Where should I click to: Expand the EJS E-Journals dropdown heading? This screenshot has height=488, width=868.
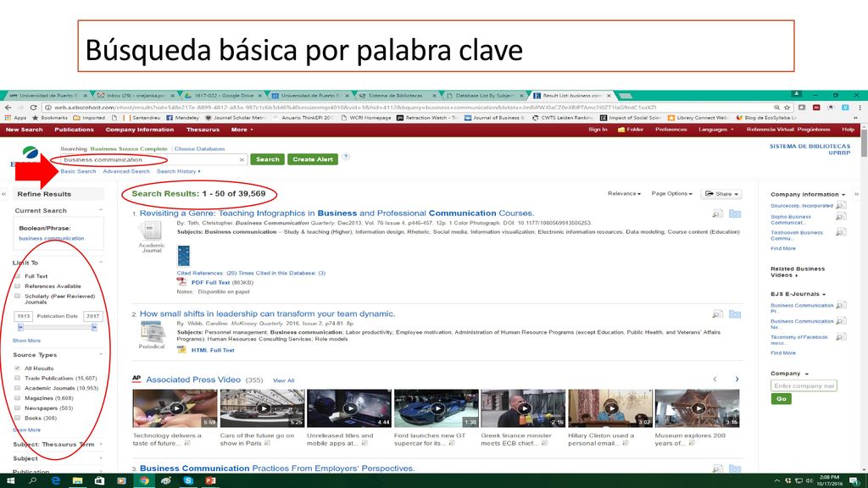798,294
